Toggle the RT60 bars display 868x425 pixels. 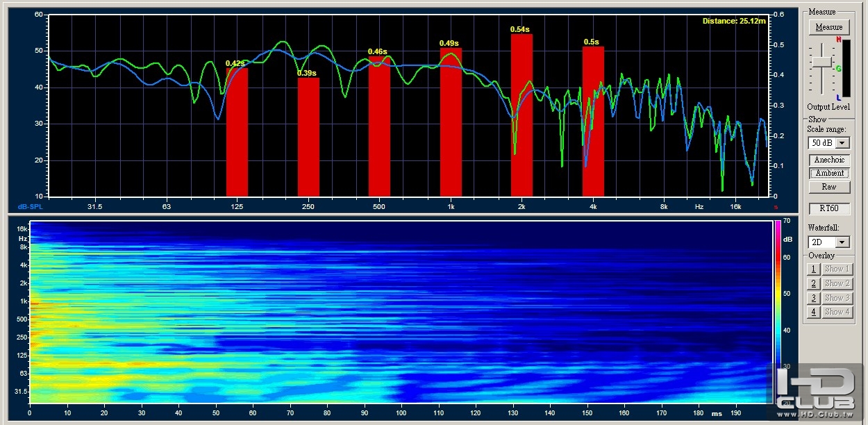829,208
